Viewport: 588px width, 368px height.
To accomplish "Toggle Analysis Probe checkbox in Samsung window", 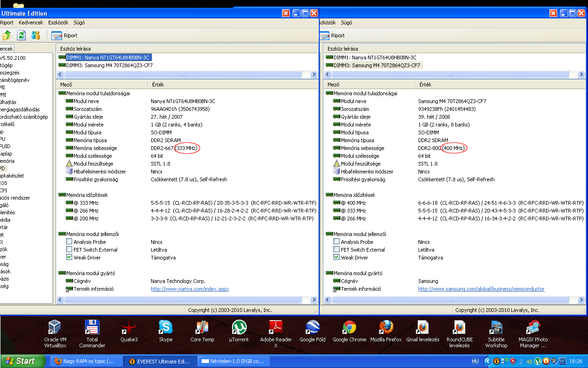I will coord(336,241).
